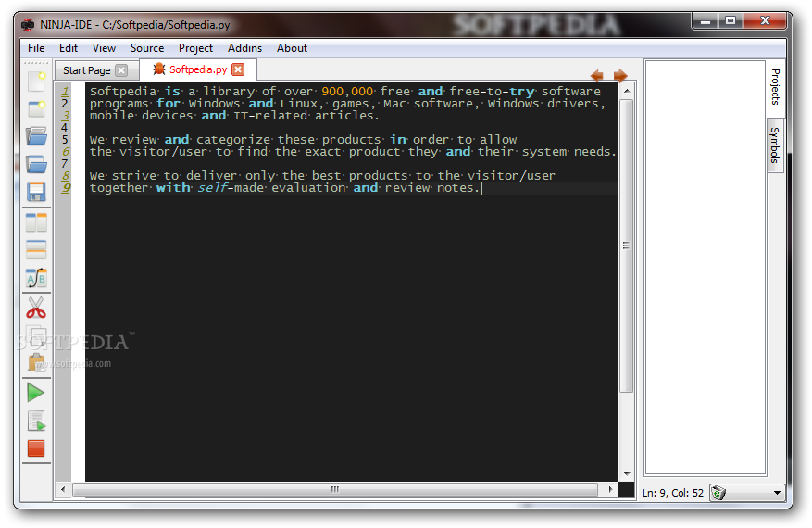Click the vertical scrollbar up arrow

coord(627,91)
